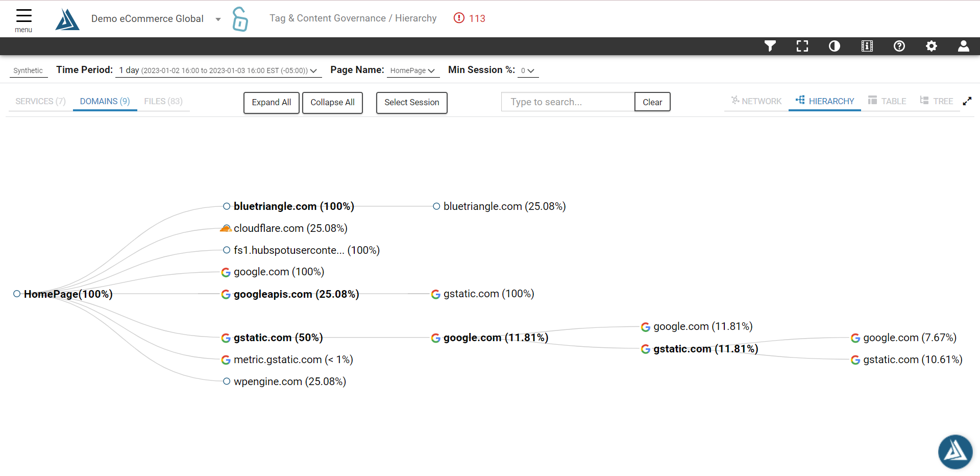
Task: Focus the Type to search field
Action: point(568,102)
